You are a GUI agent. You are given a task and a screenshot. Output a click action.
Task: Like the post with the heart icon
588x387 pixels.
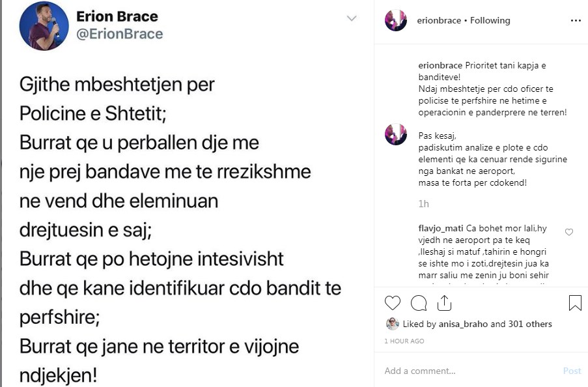coord(393,303)
